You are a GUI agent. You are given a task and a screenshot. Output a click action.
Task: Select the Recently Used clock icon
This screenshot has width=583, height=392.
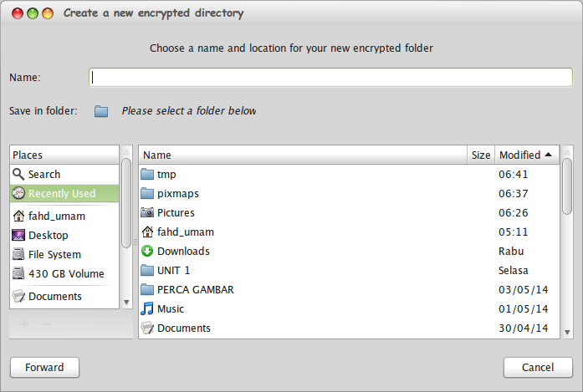pos(18,193)
